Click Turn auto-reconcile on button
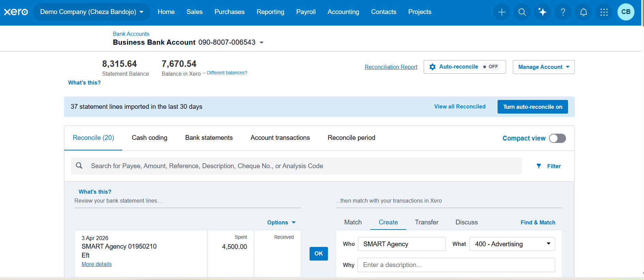 pyautogui.click(x=533, y=107)
